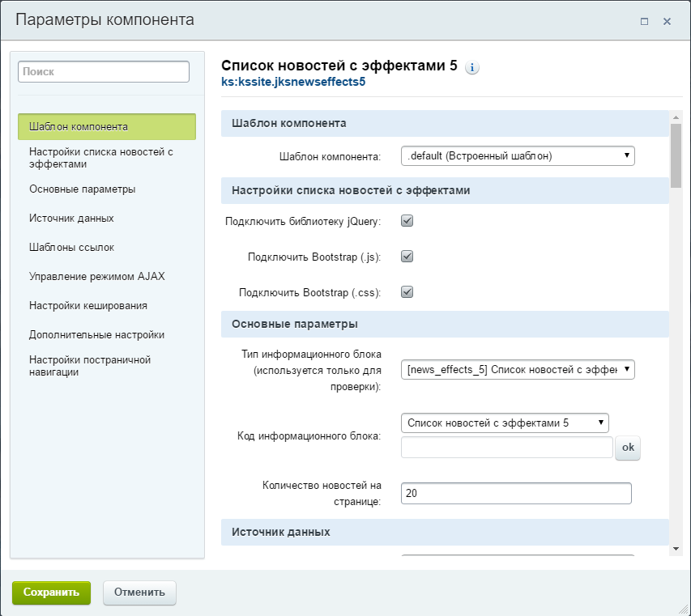Maximize the component parameters dialog
This screenshot has width=691, height=616.
tap(644, 21)
